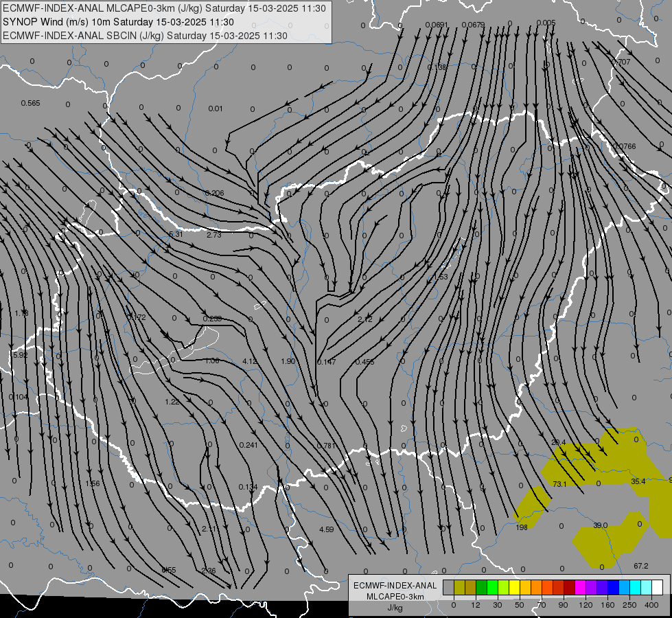Click the SBCIN title line
This screenshot has height=618, width=672.
tap(145, 36)
